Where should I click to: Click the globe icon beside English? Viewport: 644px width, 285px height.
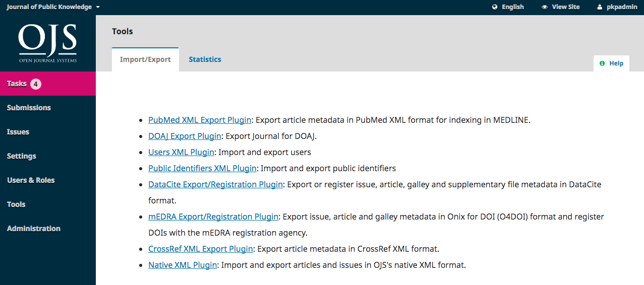495,7
